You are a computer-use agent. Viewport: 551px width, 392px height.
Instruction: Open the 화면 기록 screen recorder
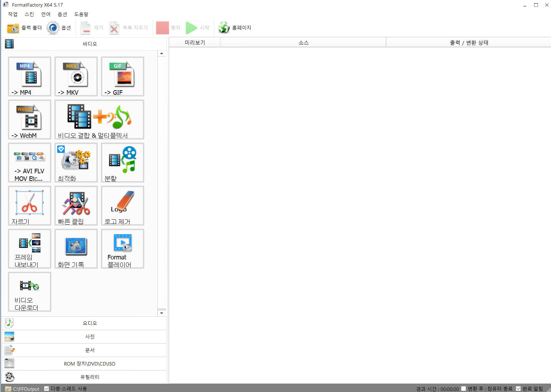point(76,249)
